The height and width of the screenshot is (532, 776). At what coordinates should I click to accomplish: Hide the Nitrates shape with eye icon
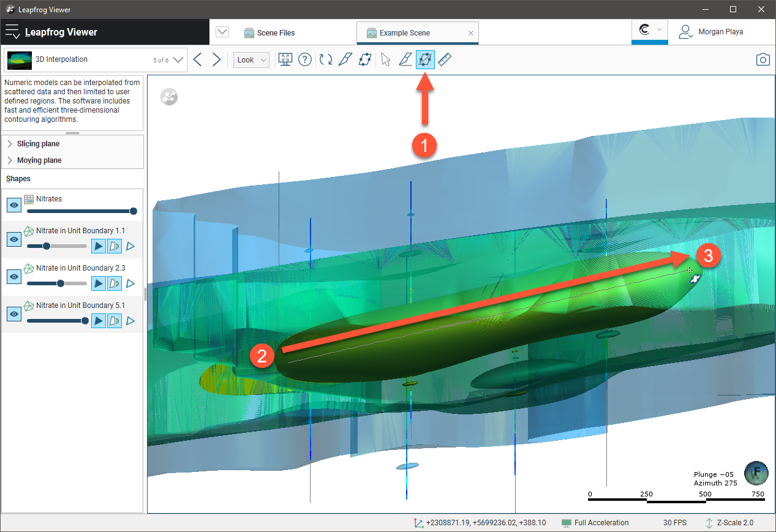tap(14, 205)
